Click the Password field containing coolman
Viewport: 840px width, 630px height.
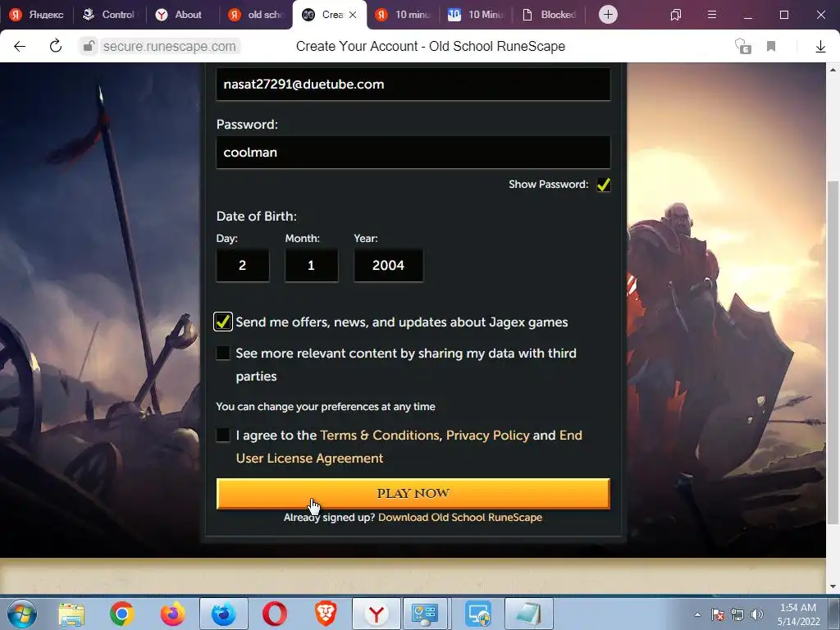coord(413,152)
